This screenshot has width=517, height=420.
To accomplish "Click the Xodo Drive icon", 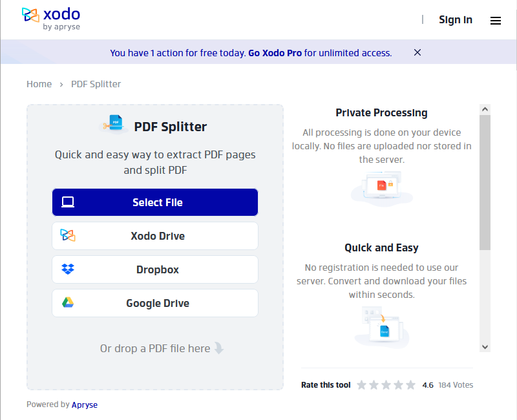I will (x=67, y=236).
